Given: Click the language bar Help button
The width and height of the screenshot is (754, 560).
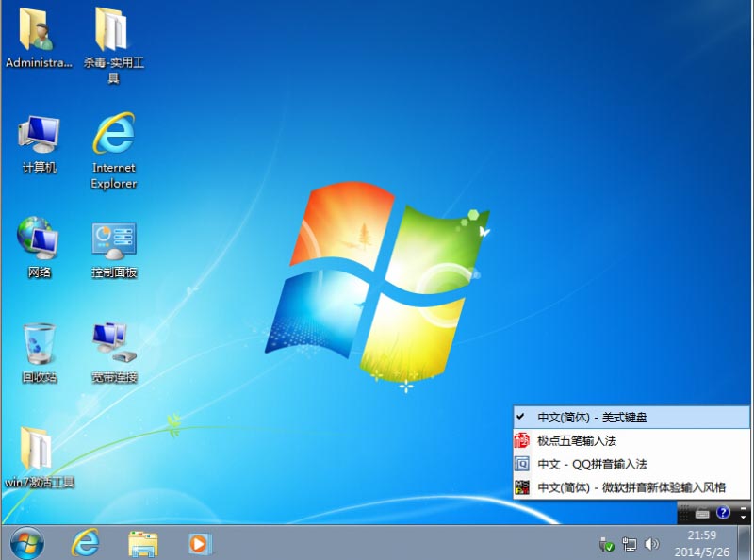Looking at the screenshot, I should click(722, 512).
